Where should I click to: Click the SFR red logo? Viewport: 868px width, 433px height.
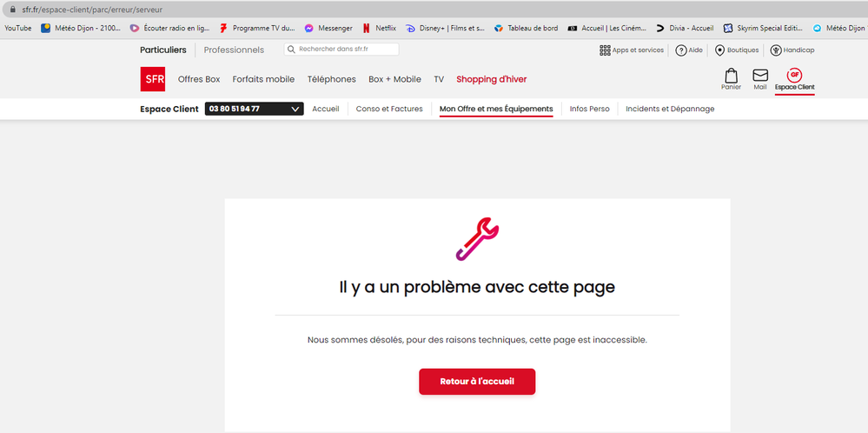(152, 79)
